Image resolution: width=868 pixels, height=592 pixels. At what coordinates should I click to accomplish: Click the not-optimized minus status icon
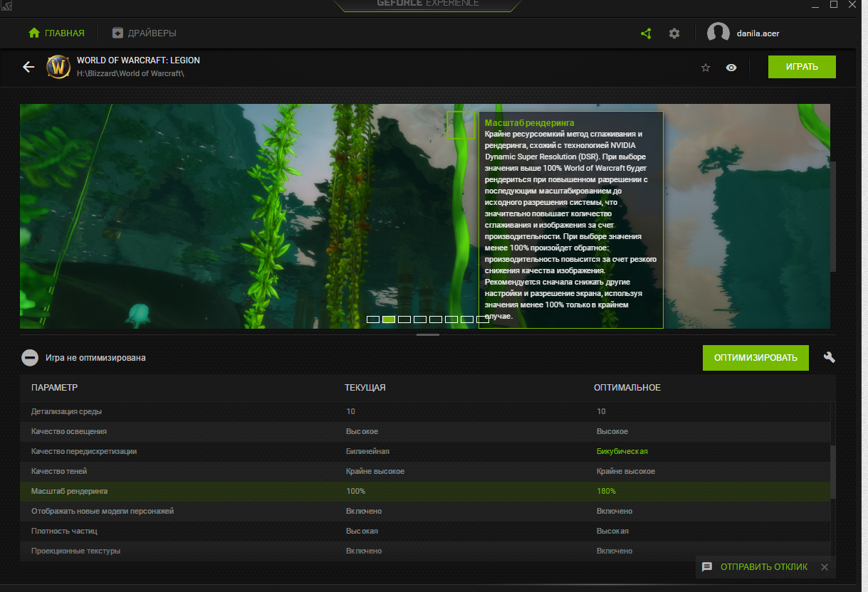(x=30, y=358)
